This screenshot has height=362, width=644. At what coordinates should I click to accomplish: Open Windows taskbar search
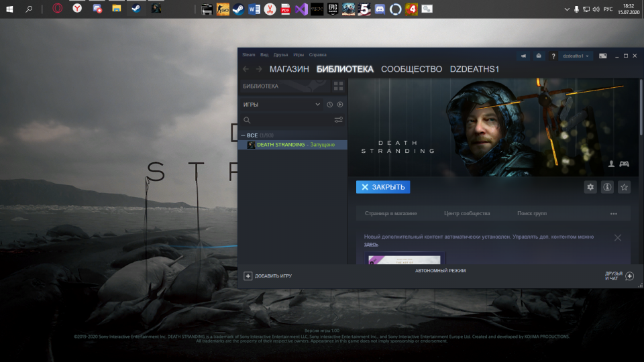(x=29, y=9)
